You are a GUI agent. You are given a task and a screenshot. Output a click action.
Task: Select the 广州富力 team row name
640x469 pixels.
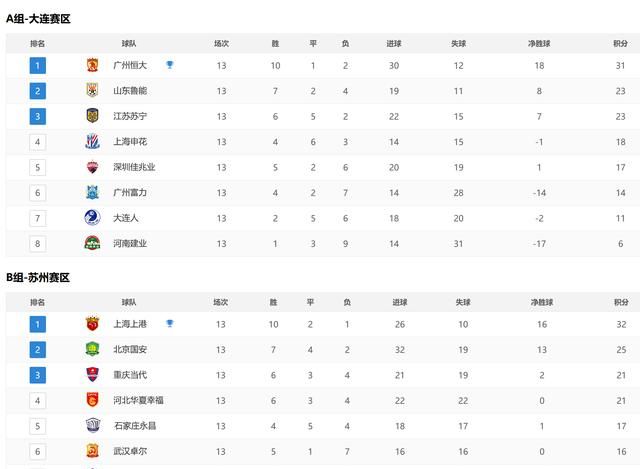[130, 192]
